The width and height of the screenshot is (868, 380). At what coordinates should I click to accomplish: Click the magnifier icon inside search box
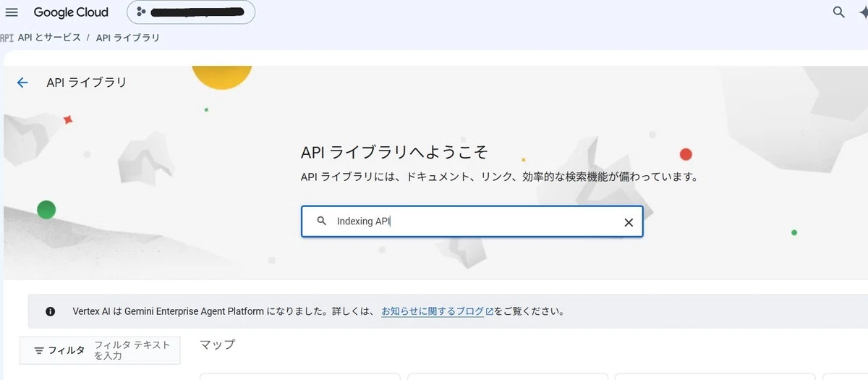[322, 221]
